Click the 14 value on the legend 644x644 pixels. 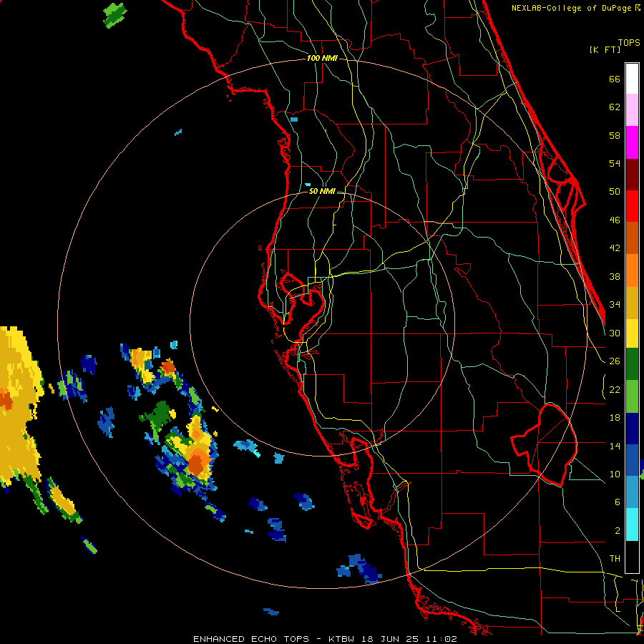point(615,446)
